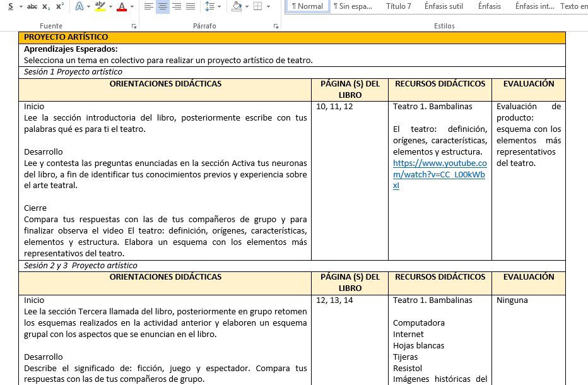Image resolution: width=588 pixels, height=385 pixels.
Task: Apply borders with the borders icon
Action: 258,6
